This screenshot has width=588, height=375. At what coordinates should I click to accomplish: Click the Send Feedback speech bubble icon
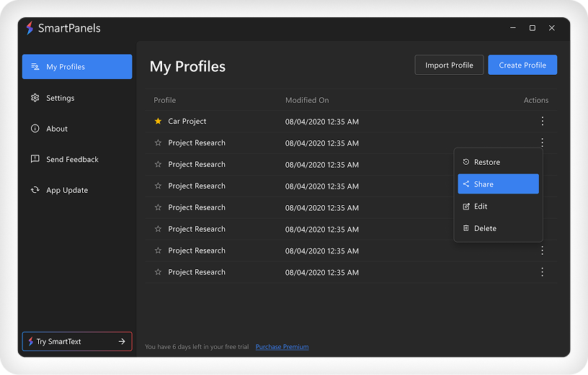click(35, 159)
